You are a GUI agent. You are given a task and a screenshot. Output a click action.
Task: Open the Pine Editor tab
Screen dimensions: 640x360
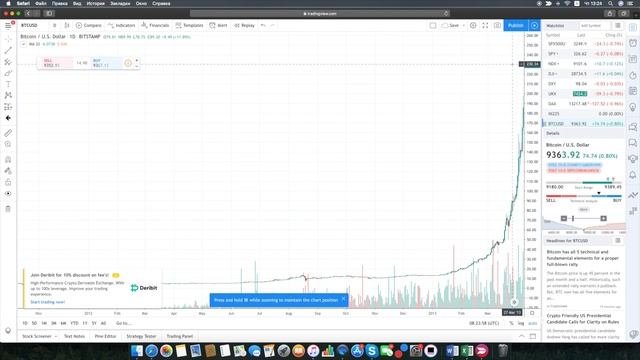(106, 336)
